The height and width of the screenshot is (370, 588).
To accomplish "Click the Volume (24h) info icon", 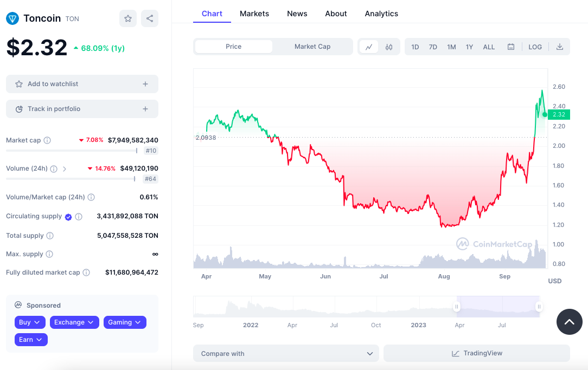I will point(54,169).
